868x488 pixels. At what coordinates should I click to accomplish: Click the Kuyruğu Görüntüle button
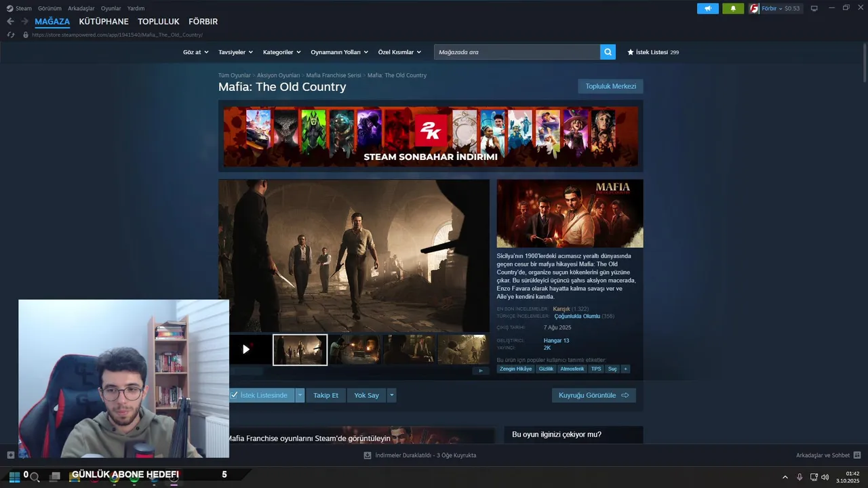coord(594,395)
